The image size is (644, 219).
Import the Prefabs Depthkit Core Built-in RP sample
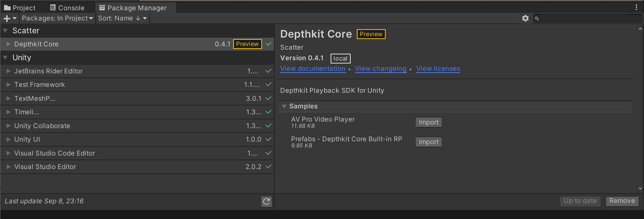[428, 142]
